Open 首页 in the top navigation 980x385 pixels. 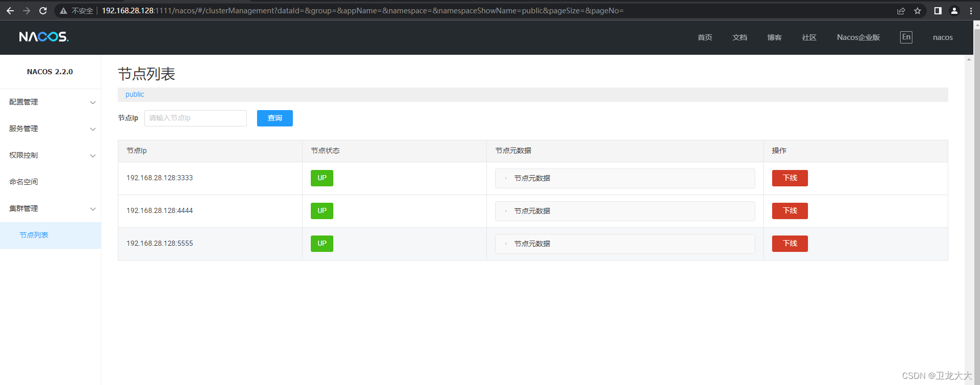tap(705, 37)
